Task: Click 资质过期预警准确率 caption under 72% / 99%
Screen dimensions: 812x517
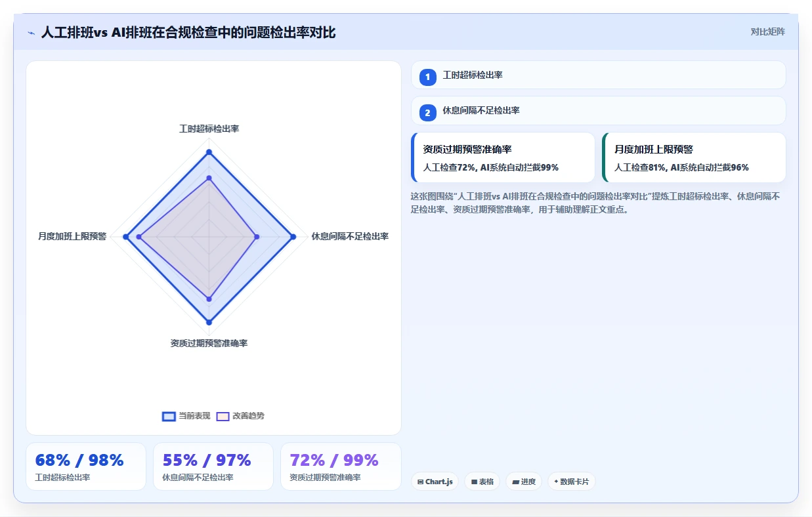Action: [x=325, y=478]
